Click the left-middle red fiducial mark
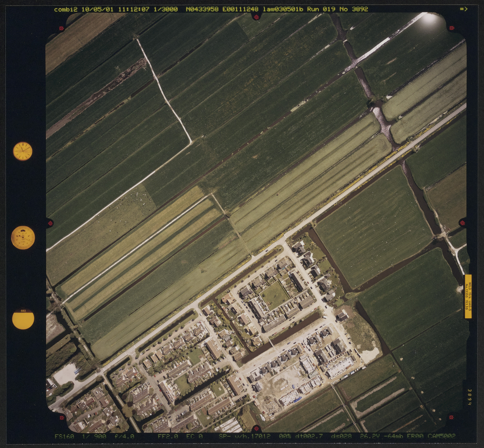 click(x=51, y=223)
